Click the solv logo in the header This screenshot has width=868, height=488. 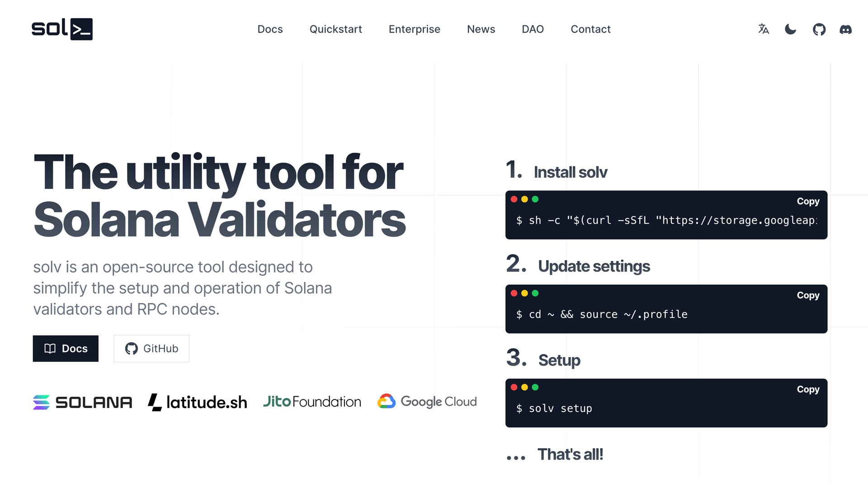(62, 29)
